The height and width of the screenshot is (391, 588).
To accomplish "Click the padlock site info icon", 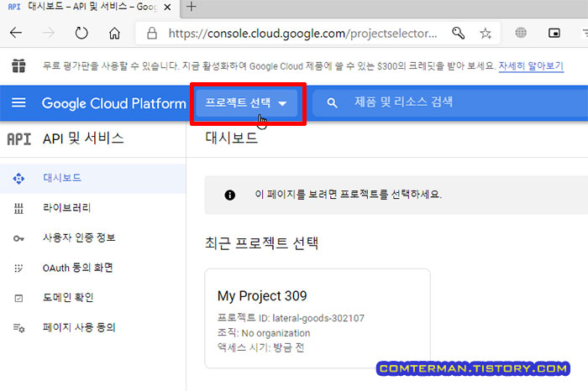I will pos(152,34).
